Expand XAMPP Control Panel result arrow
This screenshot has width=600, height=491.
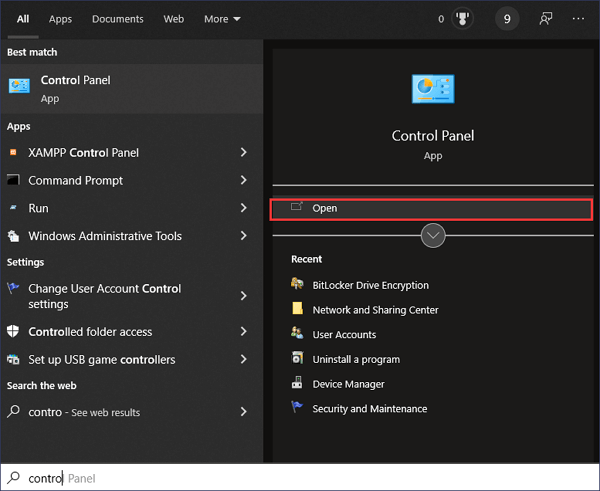pyautogui.click(x=244, y=153)
